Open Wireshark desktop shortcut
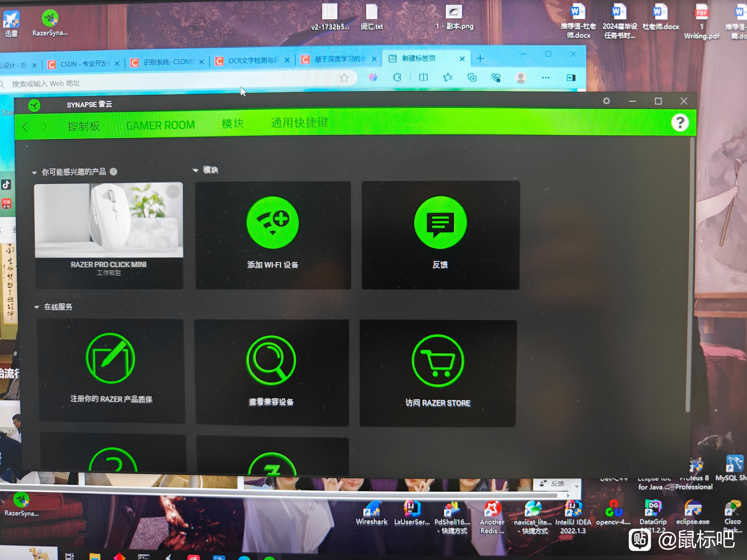This screenshot has height=560, width=747. (x=371, y=513)
